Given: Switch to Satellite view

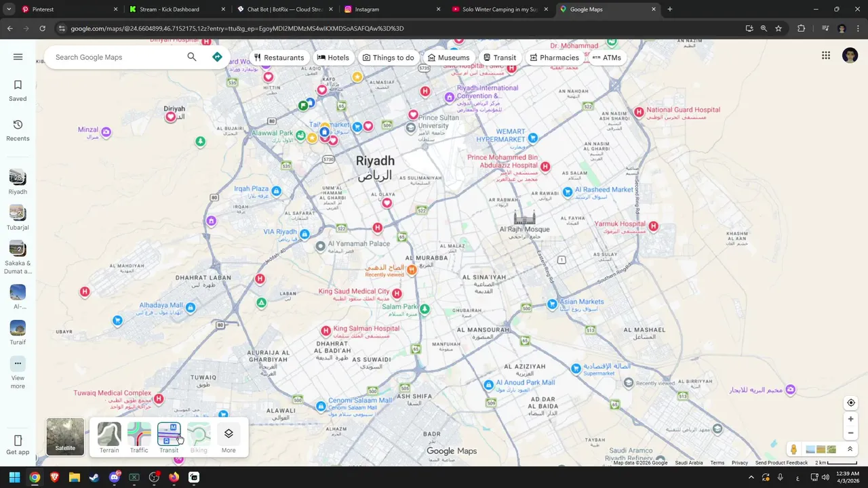Looking at the screenshot, I should coord(65,436).
